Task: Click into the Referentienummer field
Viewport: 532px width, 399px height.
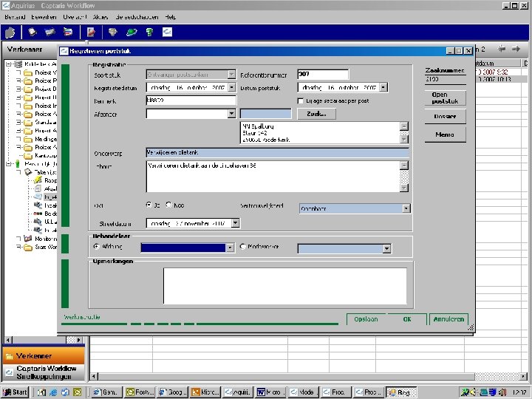Action: point(323,75)
